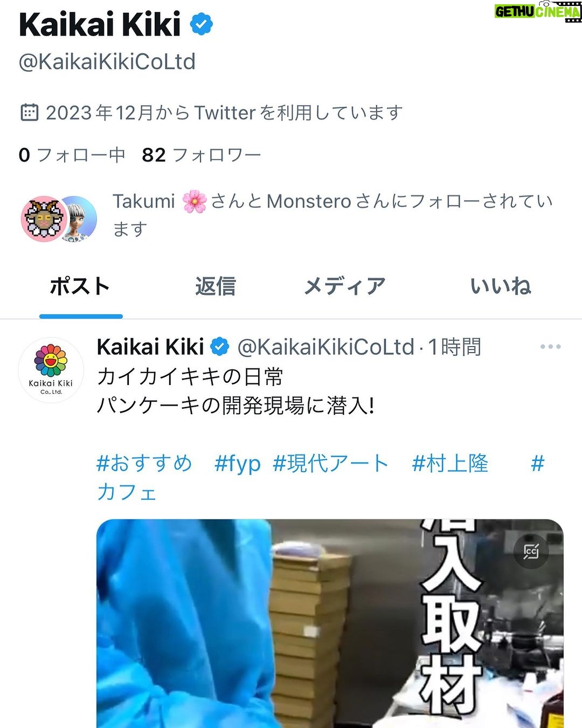Switch to the ポスト tab
The height and width of the screenshot is (728, 582).
point(80,286)
